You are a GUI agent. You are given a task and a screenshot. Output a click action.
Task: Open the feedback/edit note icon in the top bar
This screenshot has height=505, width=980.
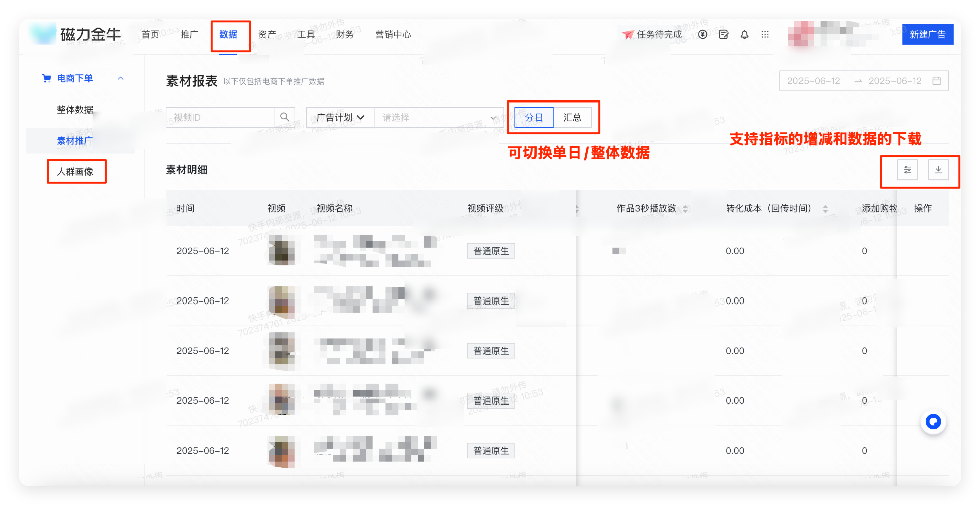(x=723, y=34)
